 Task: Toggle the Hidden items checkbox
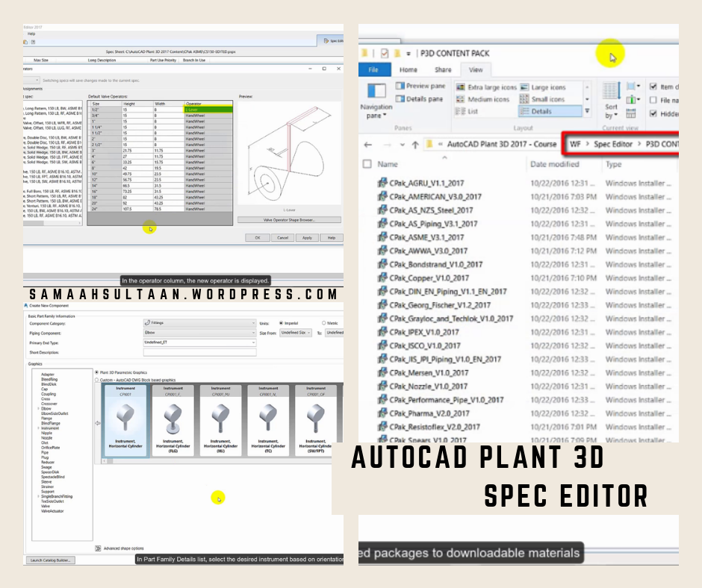[x=653, y=113]
